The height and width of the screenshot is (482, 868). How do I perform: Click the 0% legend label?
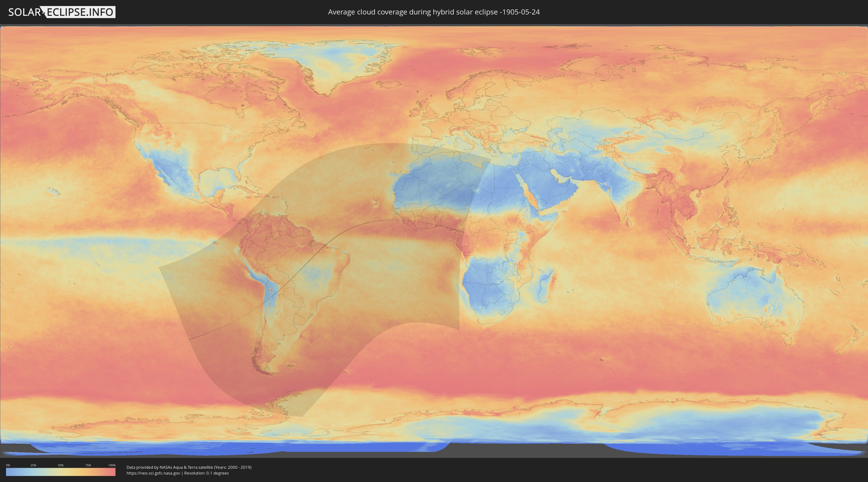8,465
